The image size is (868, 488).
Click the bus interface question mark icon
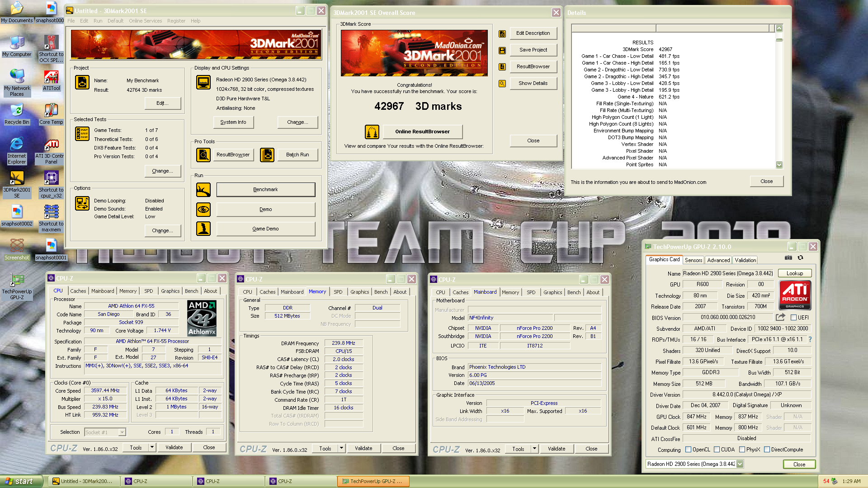point(810,339)
